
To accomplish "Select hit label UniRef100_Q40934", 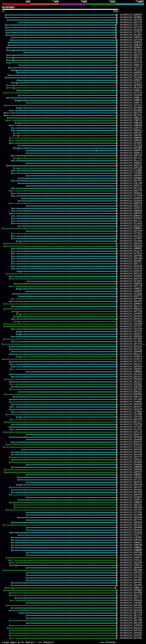I will [131, 95].
